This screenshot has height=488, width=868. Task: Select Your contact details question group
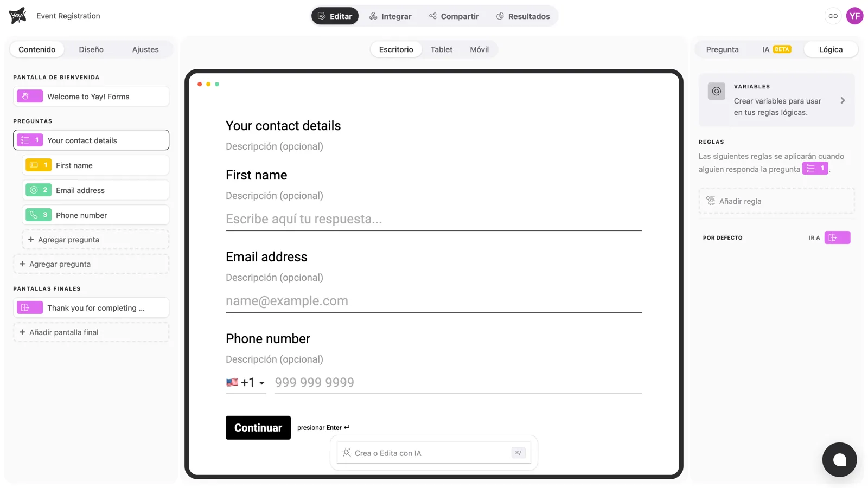91,140
